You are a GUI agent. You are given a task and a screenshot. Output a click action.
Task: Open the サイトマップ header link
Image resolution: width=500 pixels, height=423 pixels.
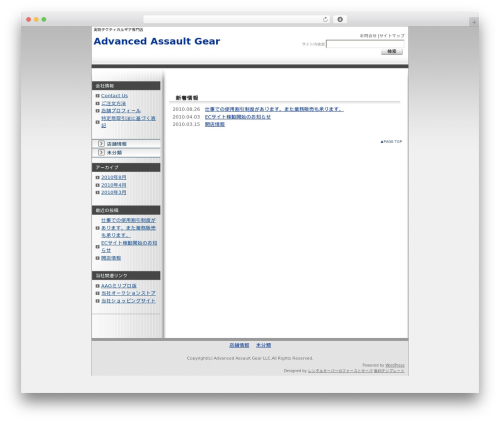click(x=392, y=35)
